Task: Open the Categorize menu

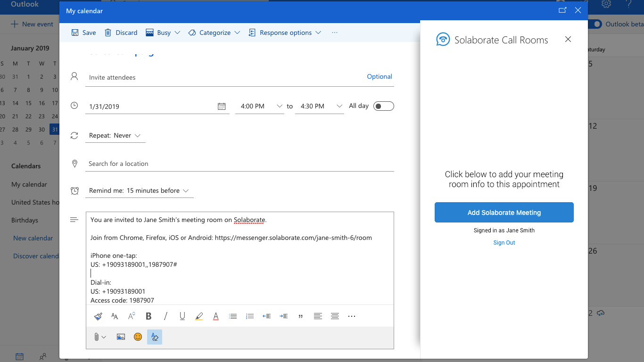Action: (214, 33)
